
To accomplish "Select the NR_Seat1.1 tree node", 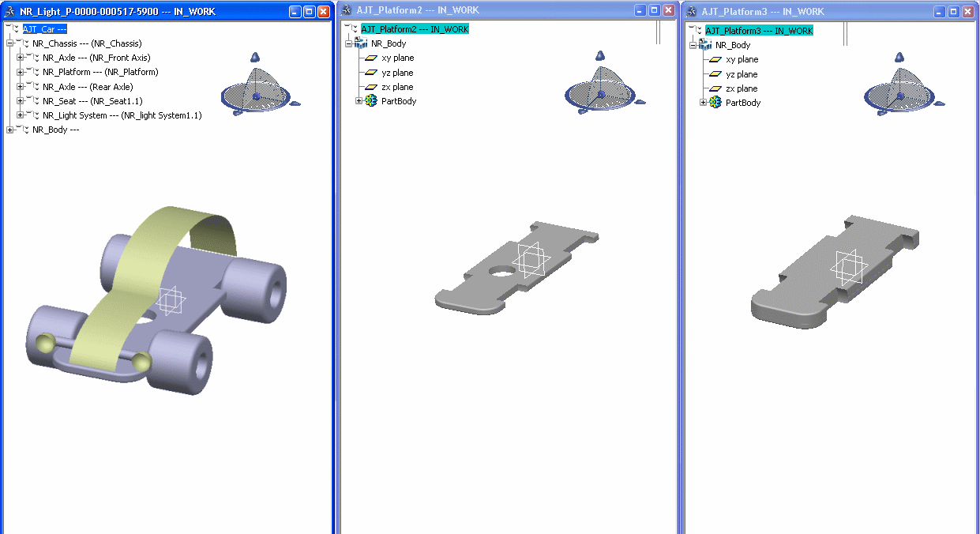I will click(92, 101).
